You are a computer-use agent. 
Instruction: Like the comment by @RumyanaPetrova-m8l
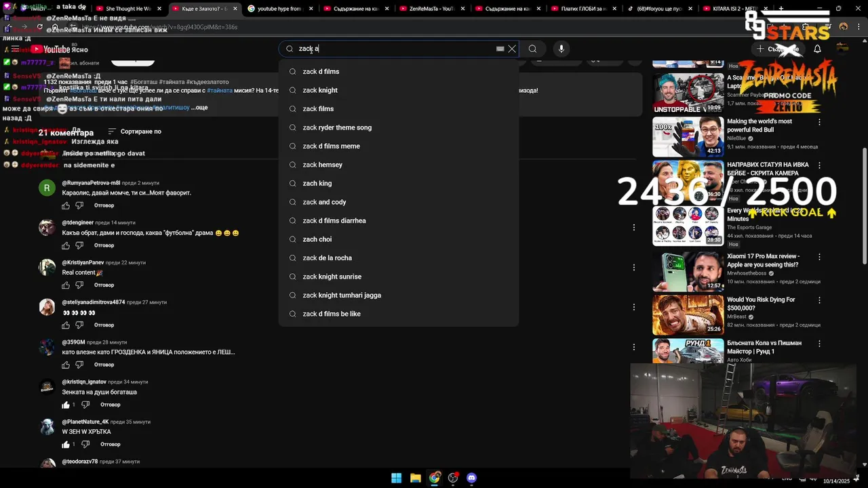pos(66,205)
